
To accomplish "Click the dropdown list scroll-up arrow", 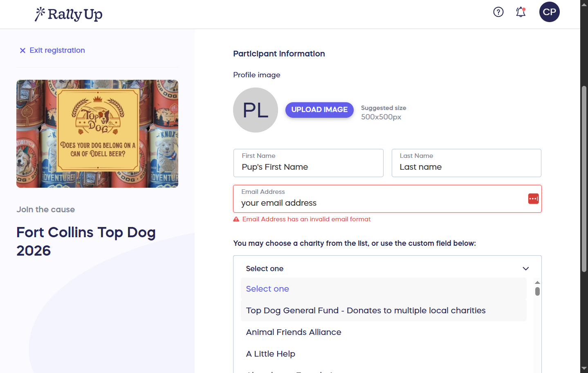I will click(537, 283).
